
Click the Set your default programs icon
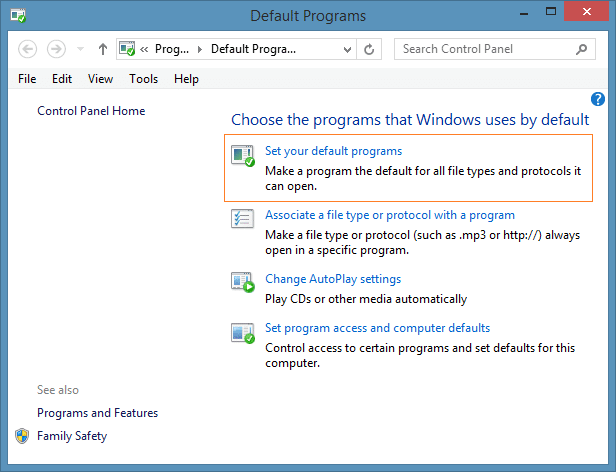(x=243, y=156)
